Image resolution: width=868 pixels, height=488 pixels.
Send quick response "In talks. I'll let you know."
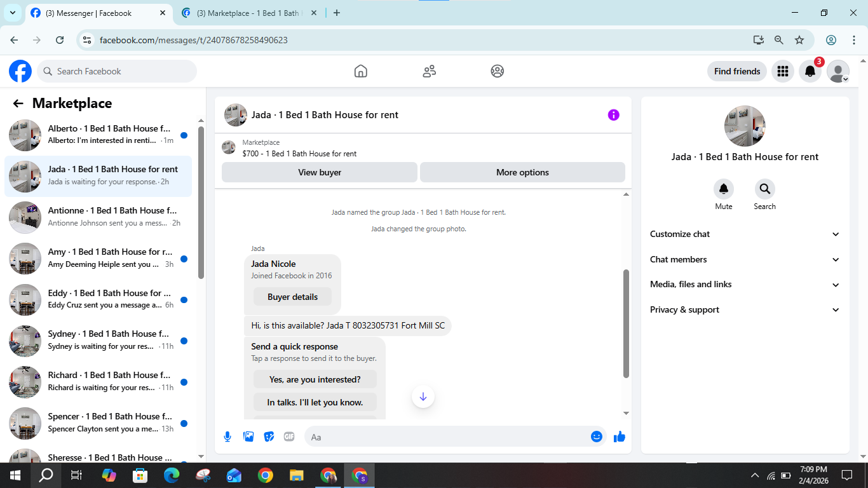point(315,402)
